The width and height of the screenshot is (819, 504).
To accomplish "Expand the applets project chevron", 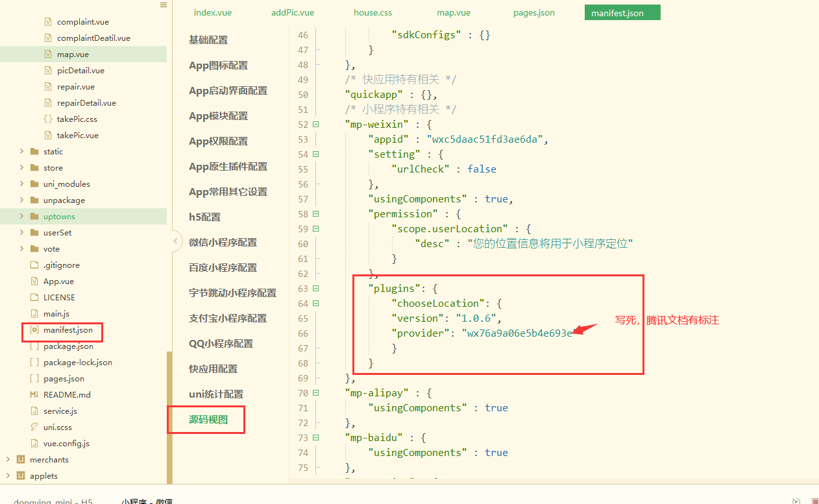I will click(x=8, y=476).
